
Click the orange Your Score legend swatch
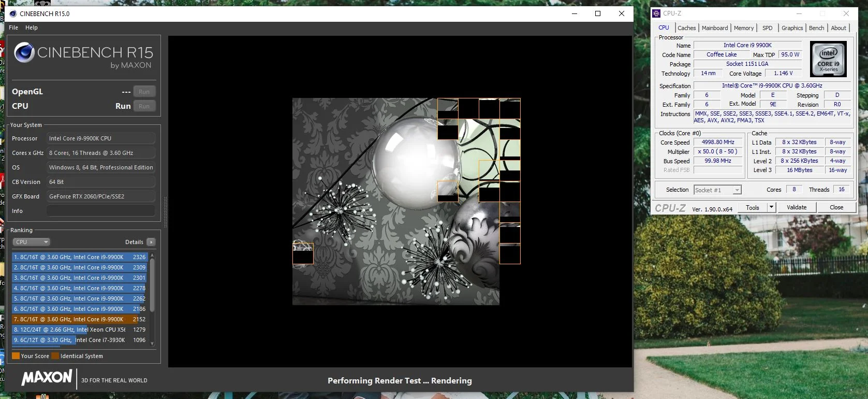pos(16,356)
